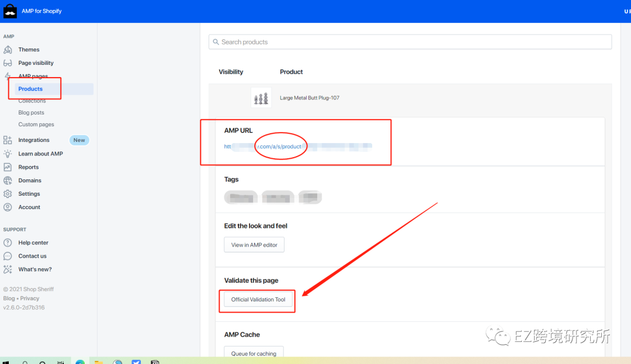Select Custom pages in sidebar

[x=36, y=124]
